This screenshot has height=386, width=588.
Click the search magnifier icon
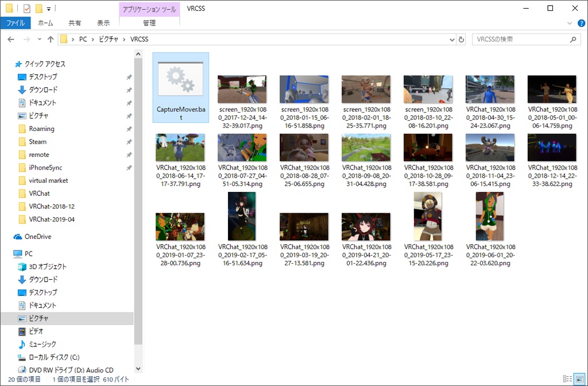coord(573,40)
